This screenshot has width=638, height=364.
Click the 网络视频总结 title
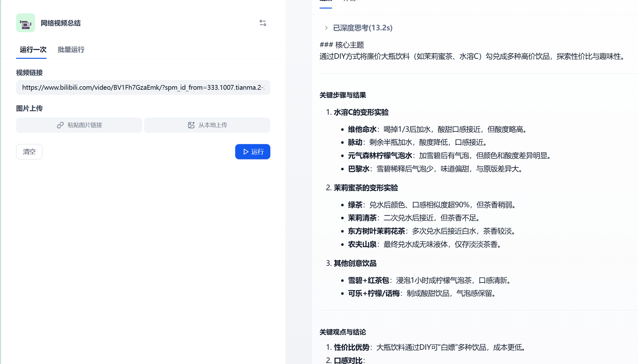pyautogui.click(x=60, y=23)
